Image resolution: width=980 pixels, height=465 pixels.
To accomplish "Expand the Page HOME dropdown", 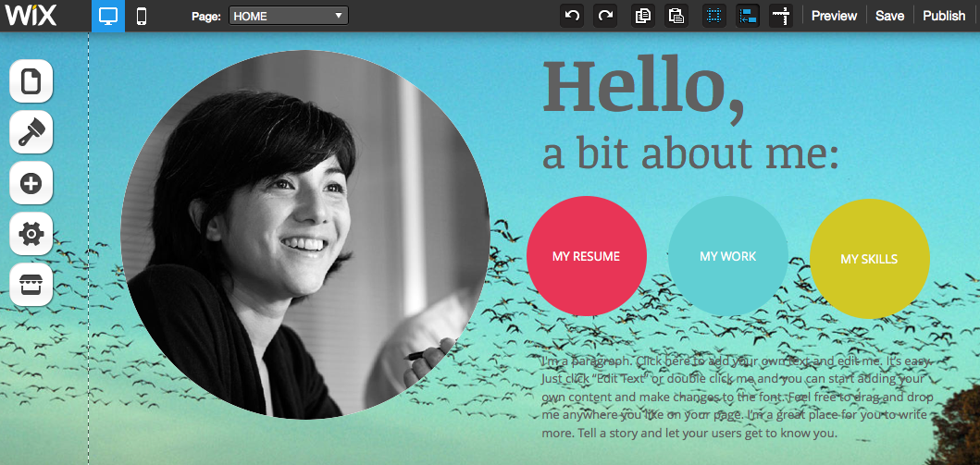I will pyautogui.click(x=289, y=17).
